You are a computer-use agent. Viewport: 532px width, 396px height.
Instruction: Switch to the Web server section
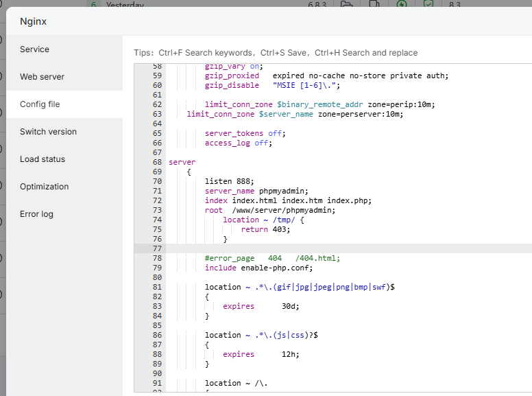[x=42, y=77]
